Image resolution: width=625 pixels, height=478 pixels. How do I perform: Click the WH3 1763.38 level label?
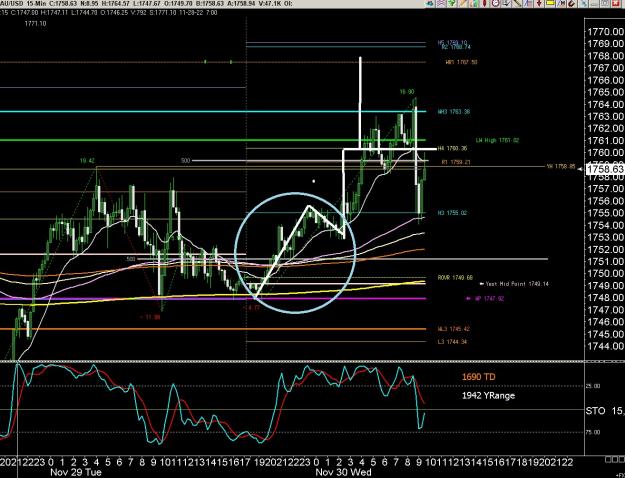(454, 112)
